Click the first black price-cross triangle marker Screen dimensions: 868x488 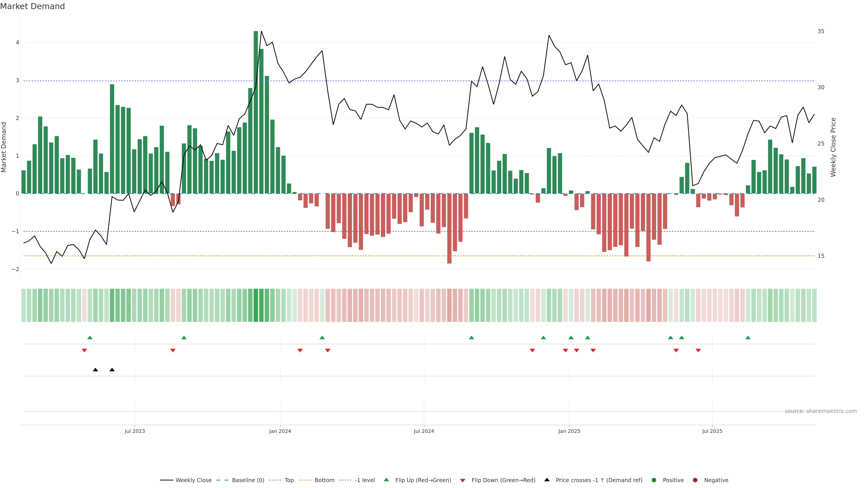point(95,370)
